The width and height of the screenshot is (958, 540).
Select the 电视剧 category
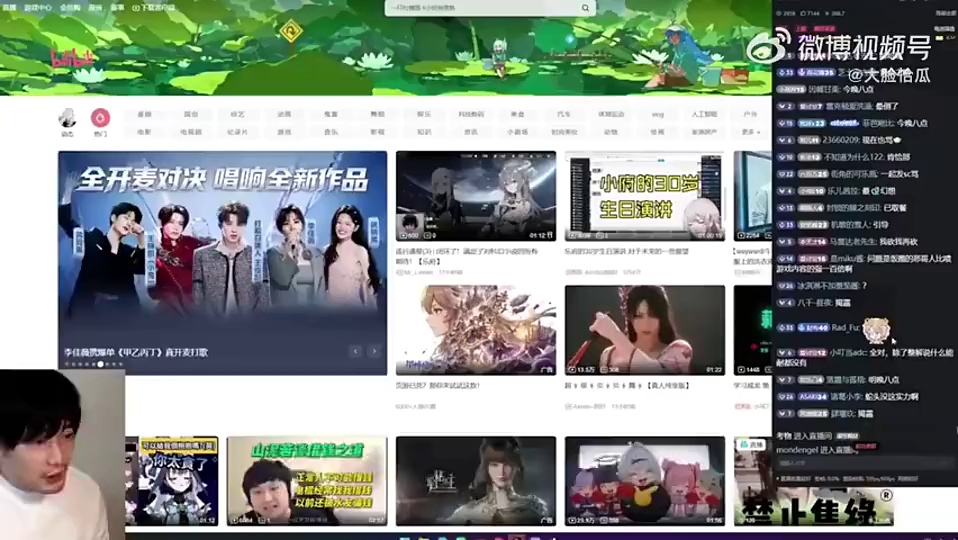coord(191,131)
